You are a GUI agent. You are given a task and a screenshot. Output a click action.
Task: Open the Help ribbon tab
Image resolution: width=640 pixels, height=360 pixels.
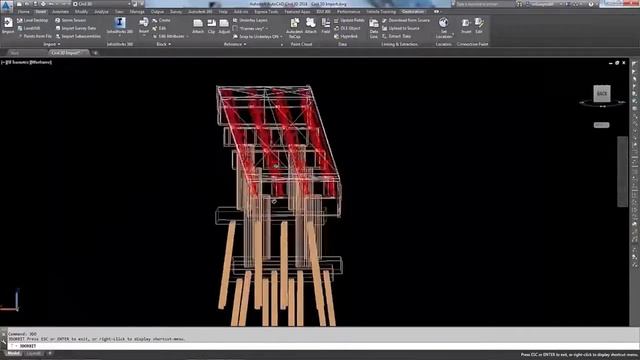click(x=223, y=12)
